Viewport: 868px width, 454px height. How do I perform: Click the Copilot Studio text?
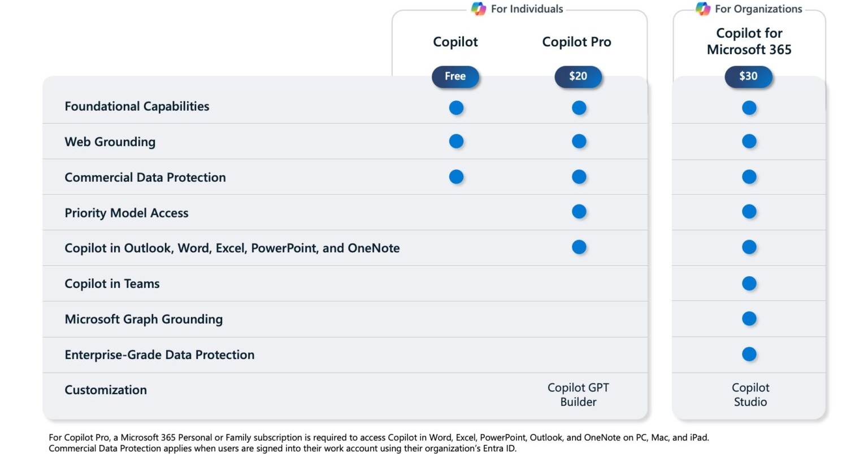click(x=750, y=395)
